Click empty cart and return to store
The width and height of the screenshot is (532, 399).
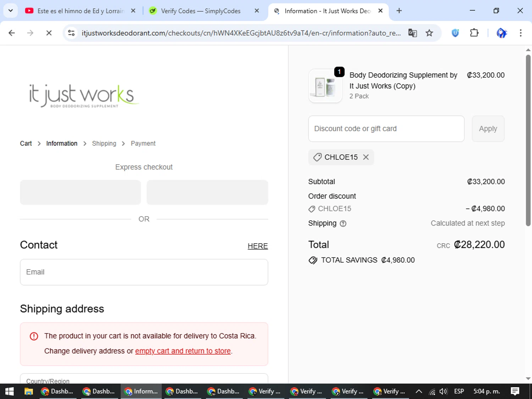pyautogui.click(x=183, y=351)
